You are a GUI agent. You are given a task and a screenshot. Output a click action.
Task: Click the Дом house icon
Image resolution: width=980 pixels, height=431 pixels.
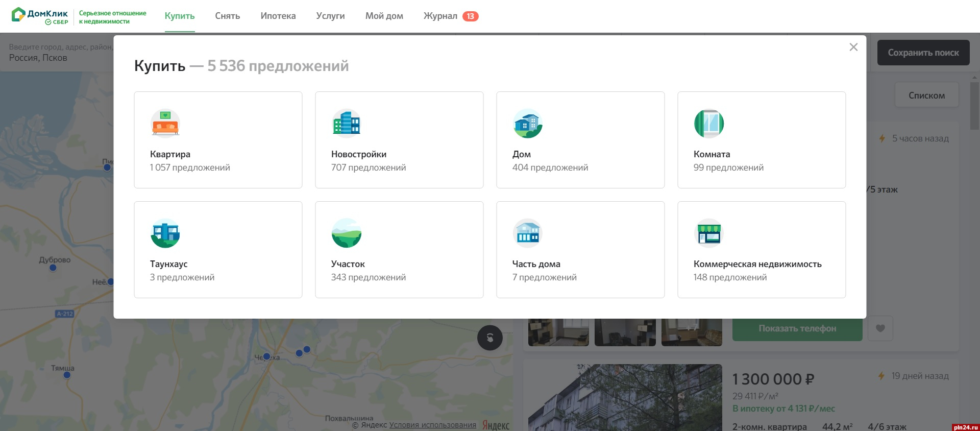528,124
